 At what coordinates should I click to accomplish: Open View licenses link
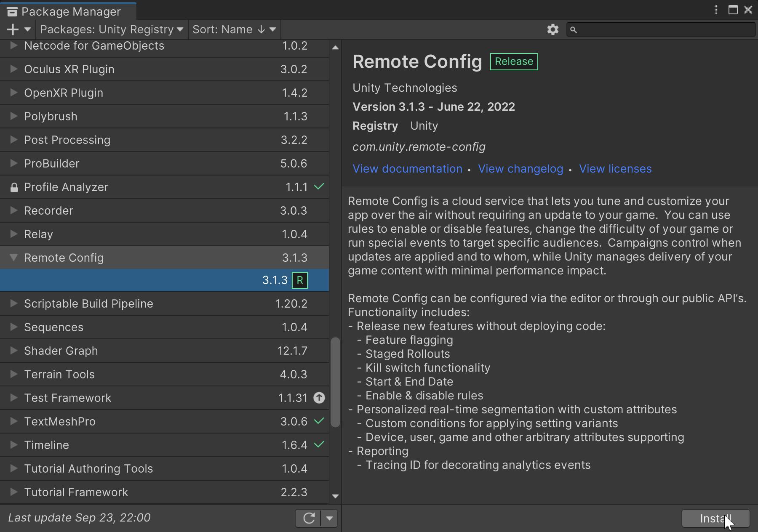[x=615, y=169]
